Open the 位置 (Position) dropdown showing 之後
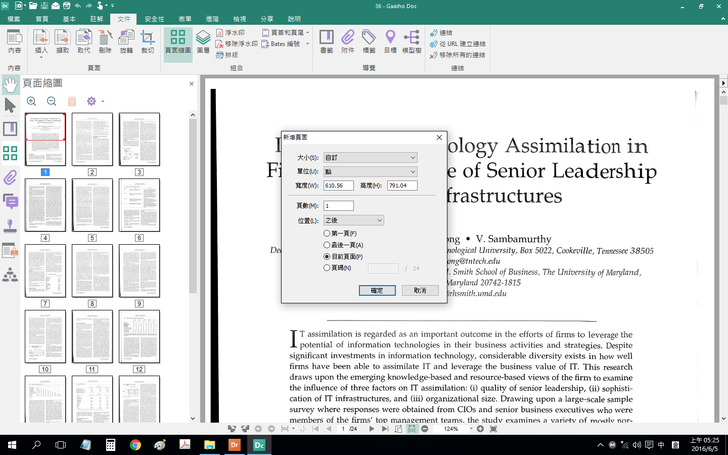This screenshot has height=455, width=728. tap(353, 220)
